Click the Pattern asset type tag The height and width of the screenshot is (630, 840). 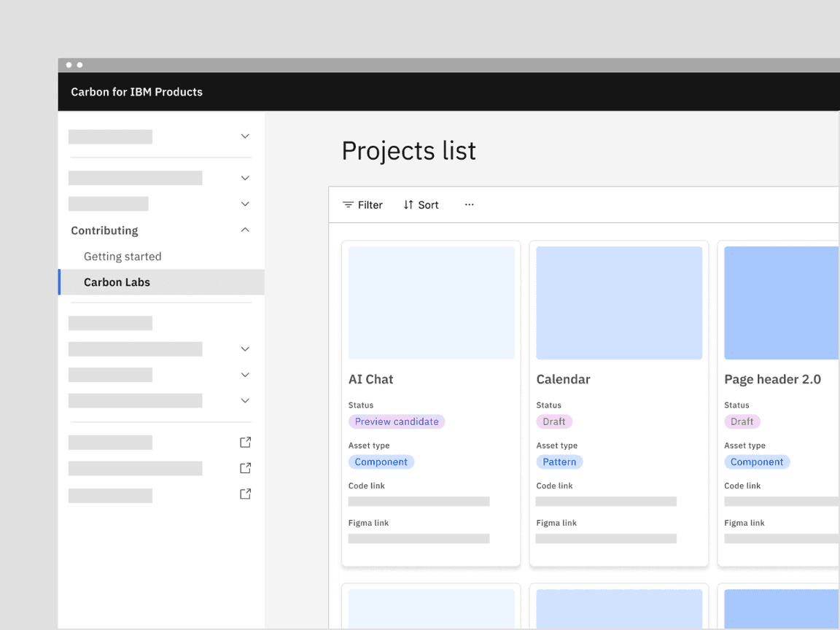tap(559, 462)
